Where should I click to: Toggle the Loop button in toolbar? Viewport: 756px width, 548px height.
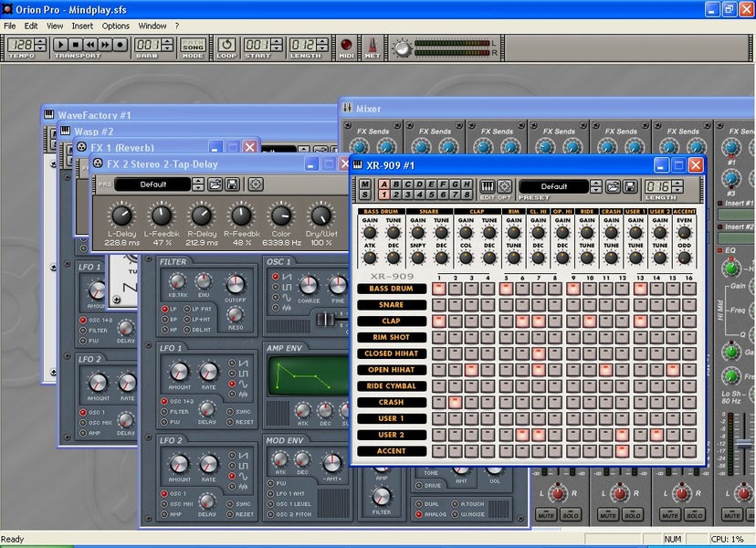(226, 44)
